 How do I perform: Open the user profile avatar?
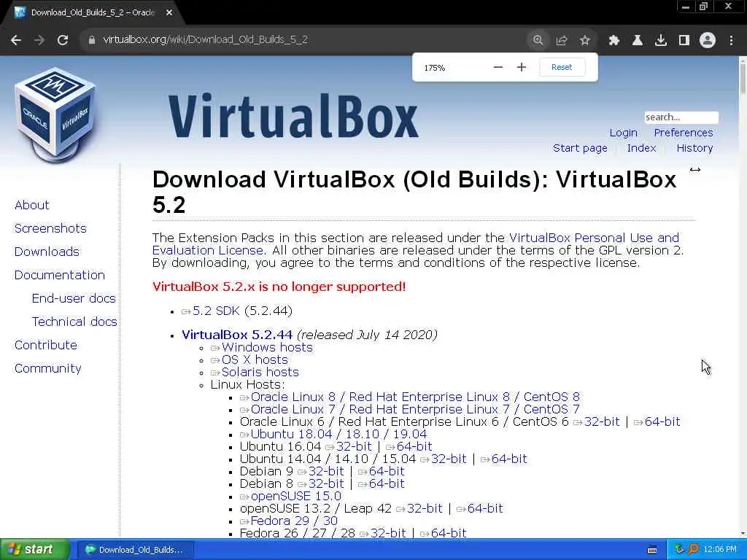(x=708, y=40)
